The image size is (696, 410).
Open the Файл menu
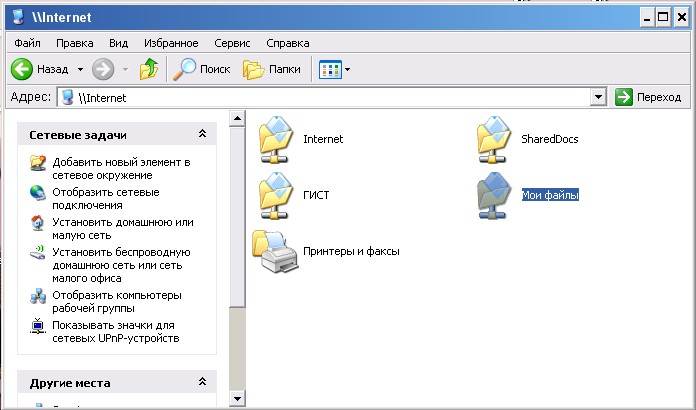click(x=27, y=43)
